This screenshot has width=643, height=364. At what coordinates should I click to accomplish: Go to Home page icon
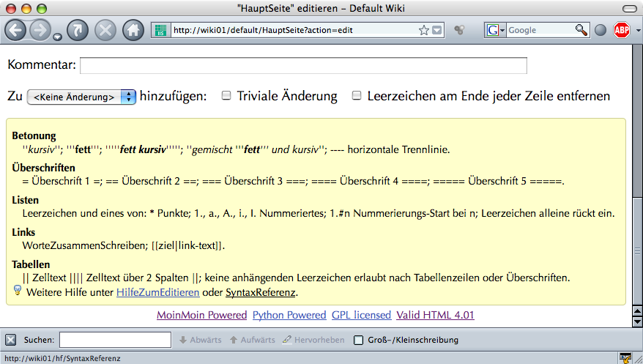pyautogui.click(x=133, y=30)
